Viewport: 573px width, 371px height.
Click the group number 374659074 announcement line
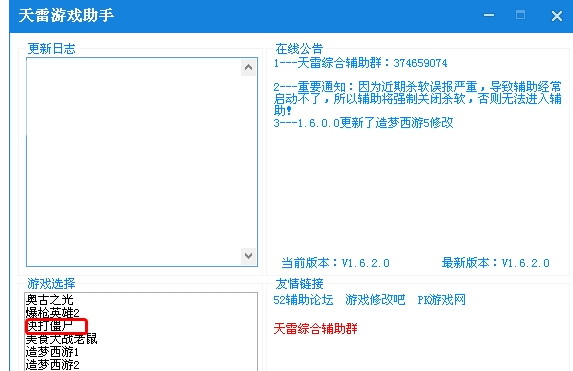tap(360, 63)
